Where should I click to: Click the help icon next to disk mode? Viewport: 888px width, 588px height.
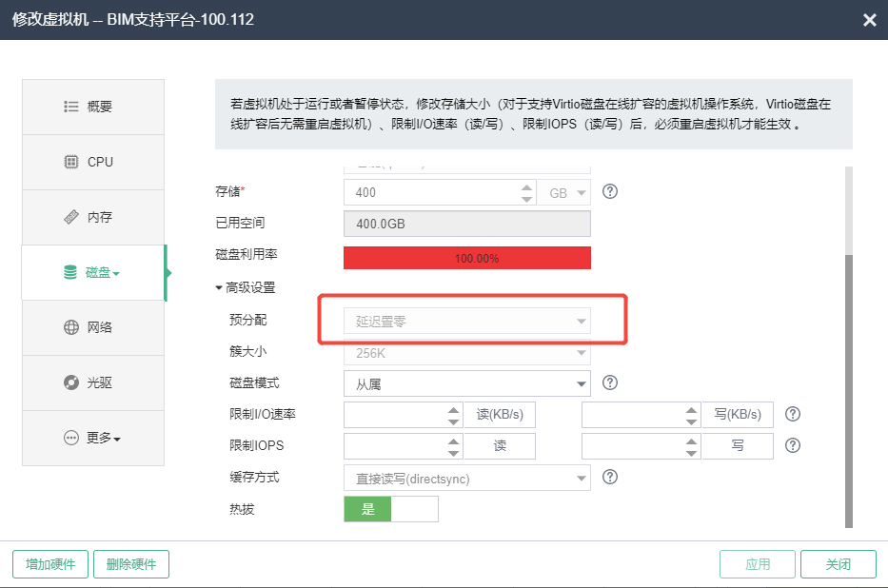[x=611, y=382]
